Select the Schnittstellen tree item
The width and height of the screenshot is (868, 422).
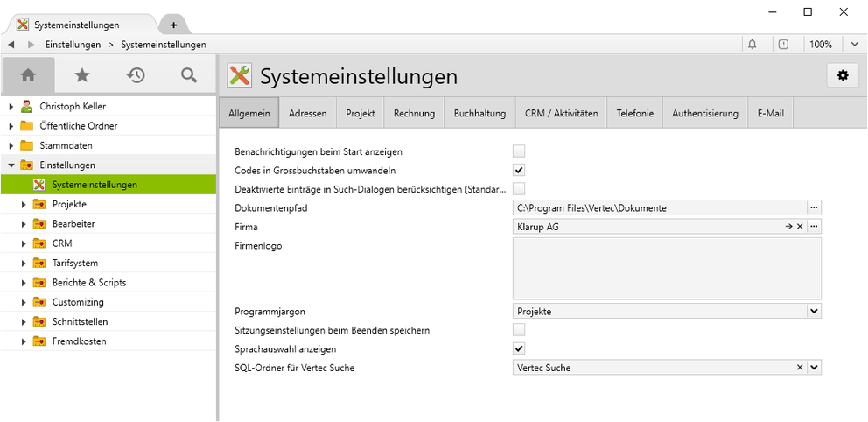tap(80, 322)
